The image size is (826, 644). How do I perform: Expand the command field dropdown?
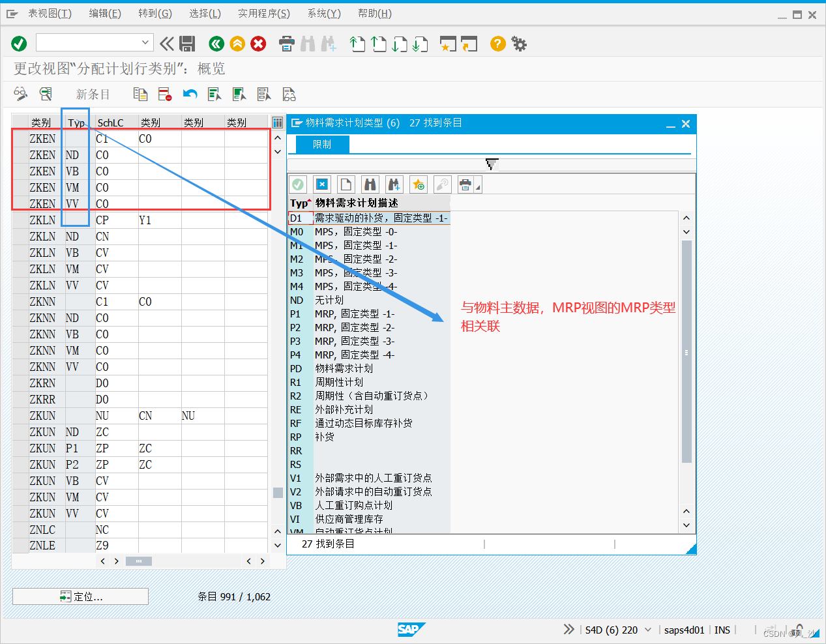coord(146,44)
